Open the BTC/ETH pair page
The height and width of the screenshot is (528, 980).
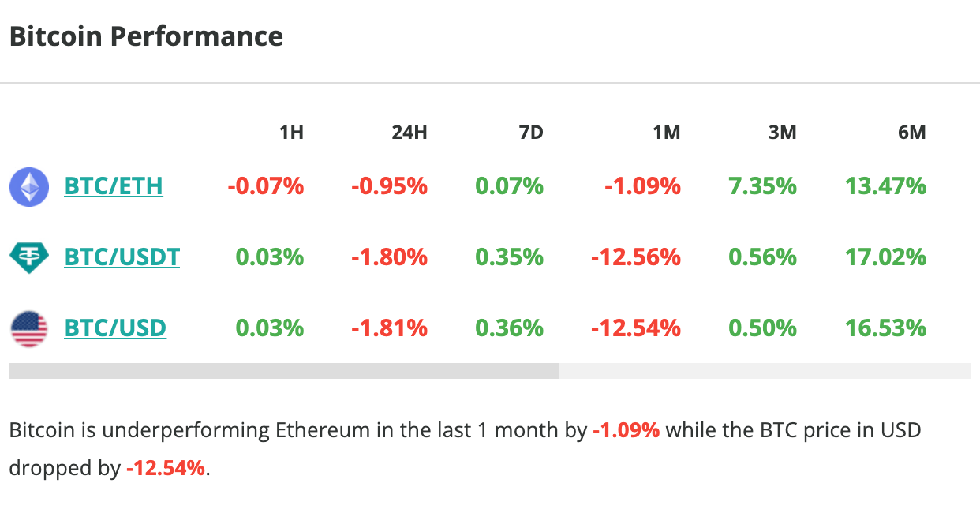114,186
